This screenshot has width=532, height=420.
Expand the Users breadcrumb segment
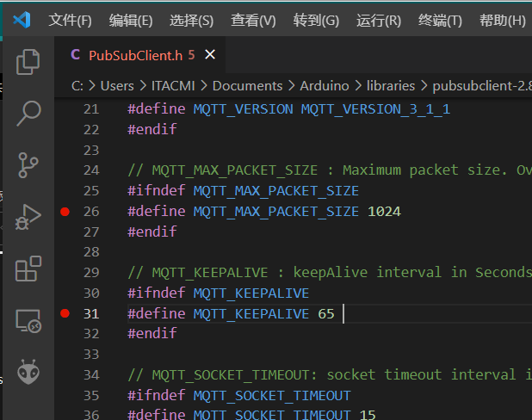pyautogui.click(x=117, y=86)
